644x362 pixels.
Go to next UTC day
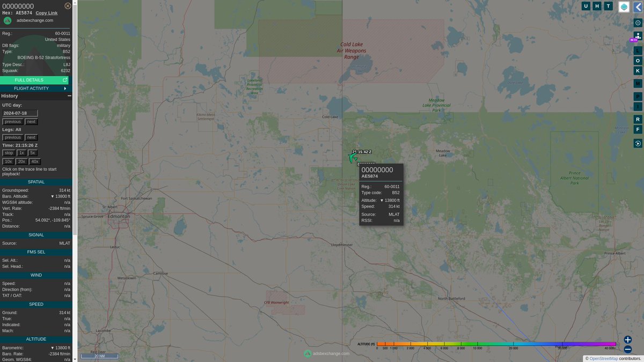31,122
